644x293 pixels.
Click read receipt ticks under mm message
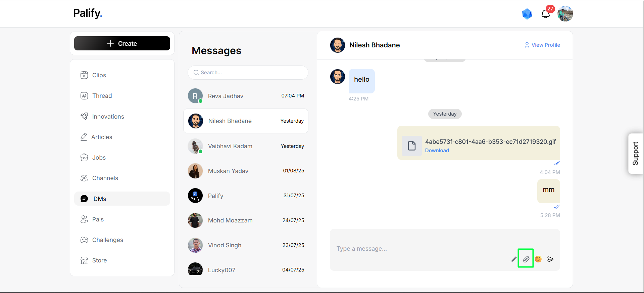click(557, 207)
